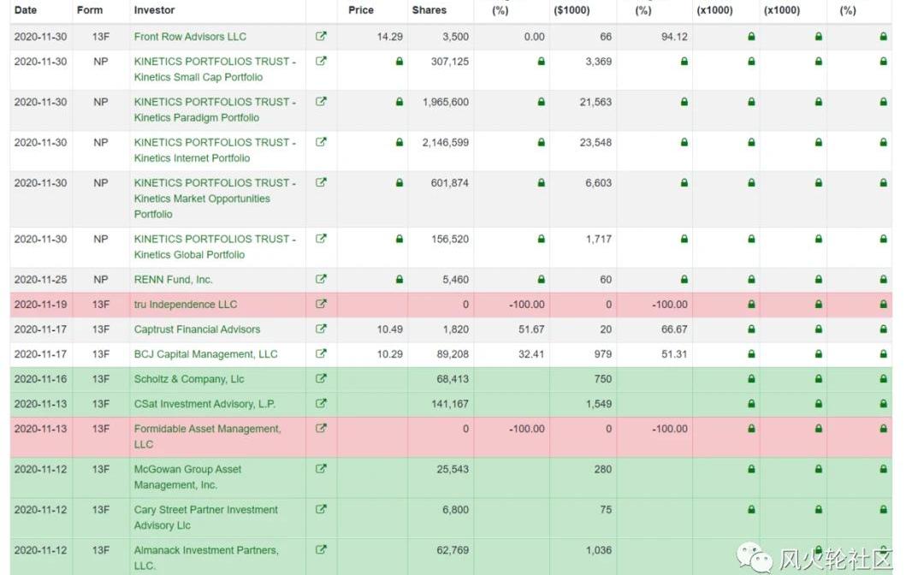The width and height of the screenshot is (924, 575).
Task: Open external link icon for Captrust Financial Advisors
Action: point(321,329)
